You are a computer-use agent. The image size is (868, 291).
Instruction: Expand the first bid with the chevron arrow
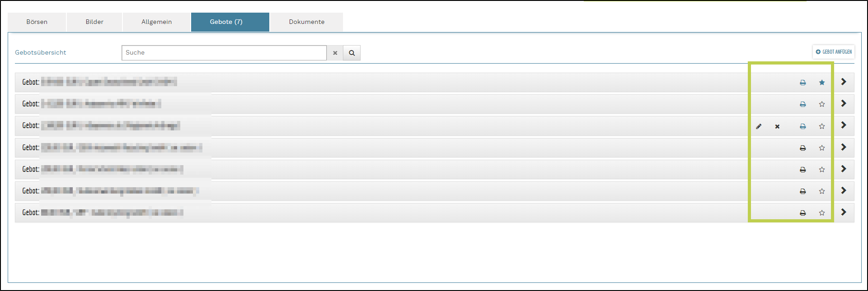click(x=844, y=82)
